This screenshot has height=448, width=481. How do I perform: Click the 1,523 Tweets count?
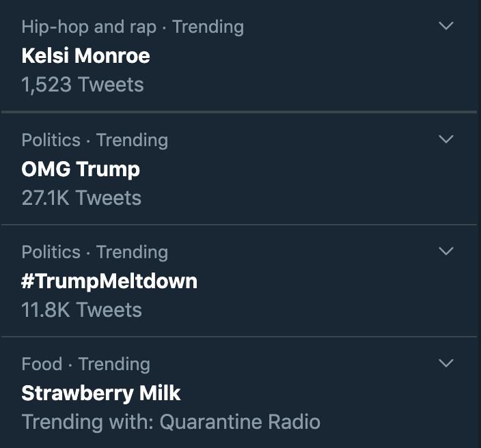tap(83, 85)
